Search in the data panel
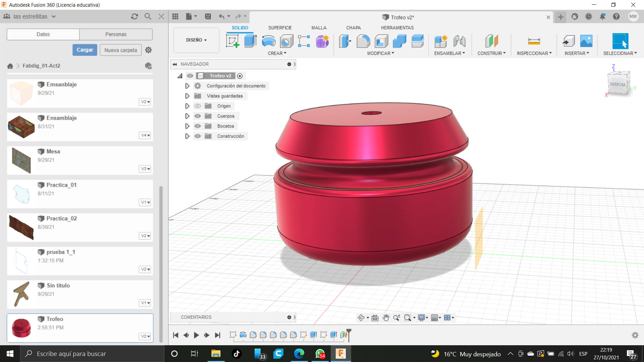 click(148, 16)
